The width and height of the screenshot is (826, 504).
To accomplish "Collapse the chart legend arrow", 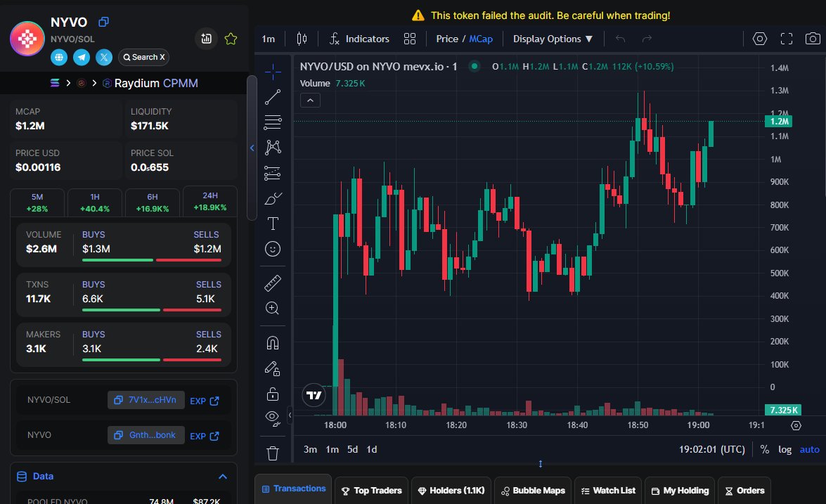I will pyautogui.click(x=310, y=100).
